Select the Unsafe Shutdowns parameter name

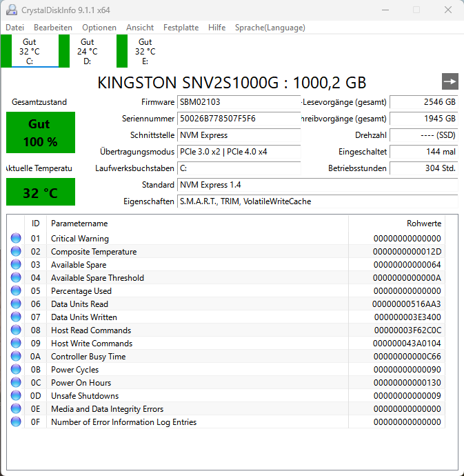pyautogui.click(x=85, y=396)
